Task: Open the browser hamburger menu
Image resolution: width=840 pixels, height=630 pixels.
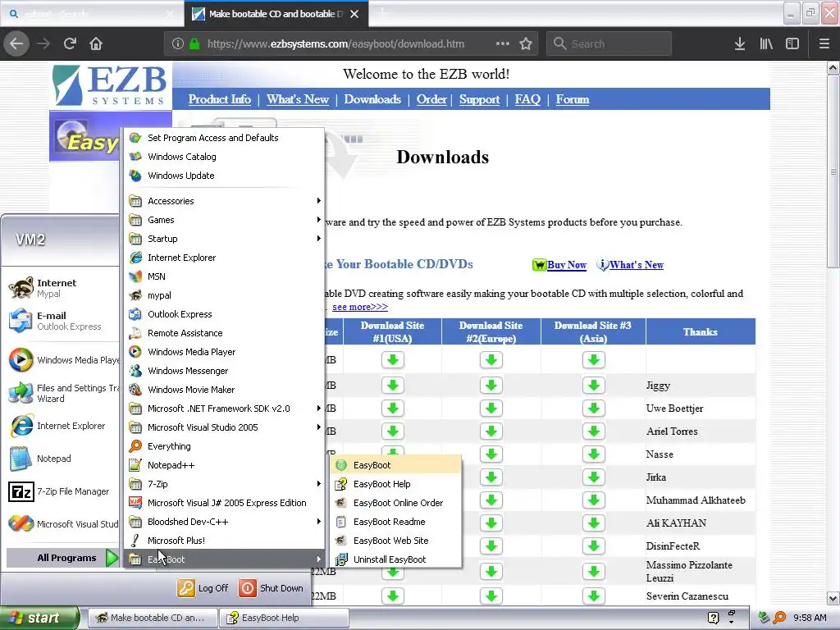Action: click(x=824, y=43)
